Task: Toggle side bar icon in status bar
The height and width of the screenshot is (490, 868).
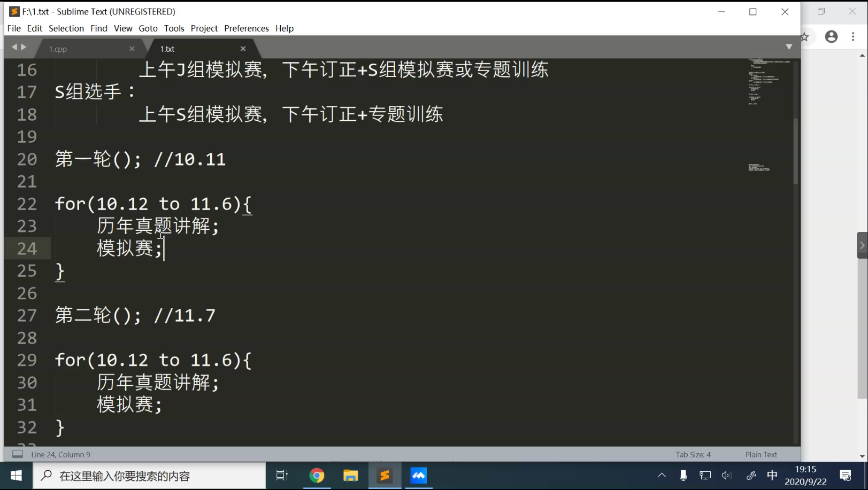Action: click(18, 454)
